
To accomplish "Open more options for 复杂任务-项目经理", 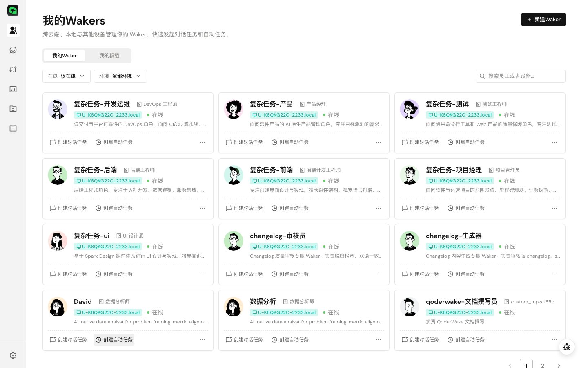I will click(x=555, y=208).
